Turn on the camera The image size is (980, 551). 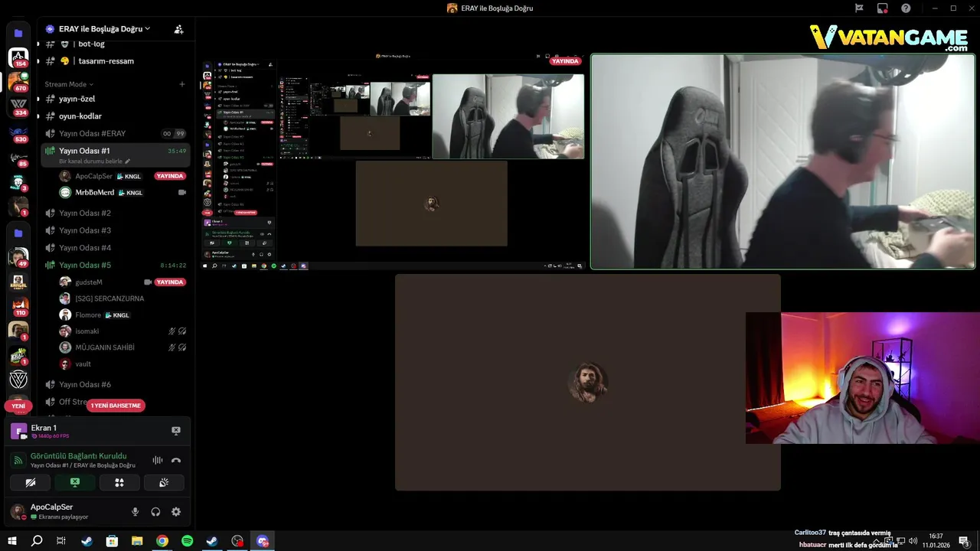(31, 483)
